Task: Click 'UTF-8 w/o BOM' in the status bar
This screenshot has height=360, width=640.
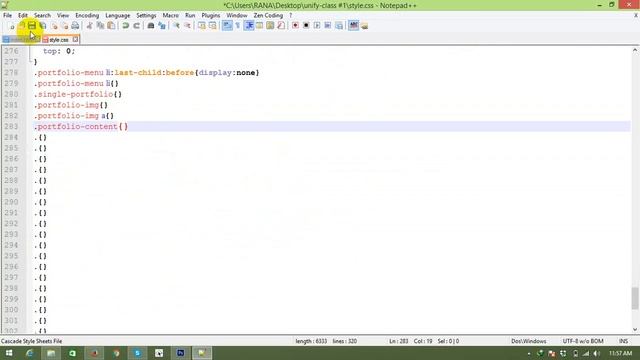Action: pos(583,341)
